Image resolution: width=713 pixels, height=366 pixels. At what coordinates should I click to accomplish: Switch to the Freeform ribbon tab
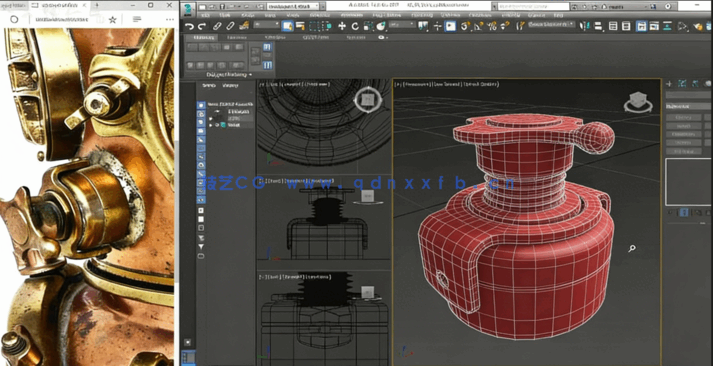click(x=237, y=37)
